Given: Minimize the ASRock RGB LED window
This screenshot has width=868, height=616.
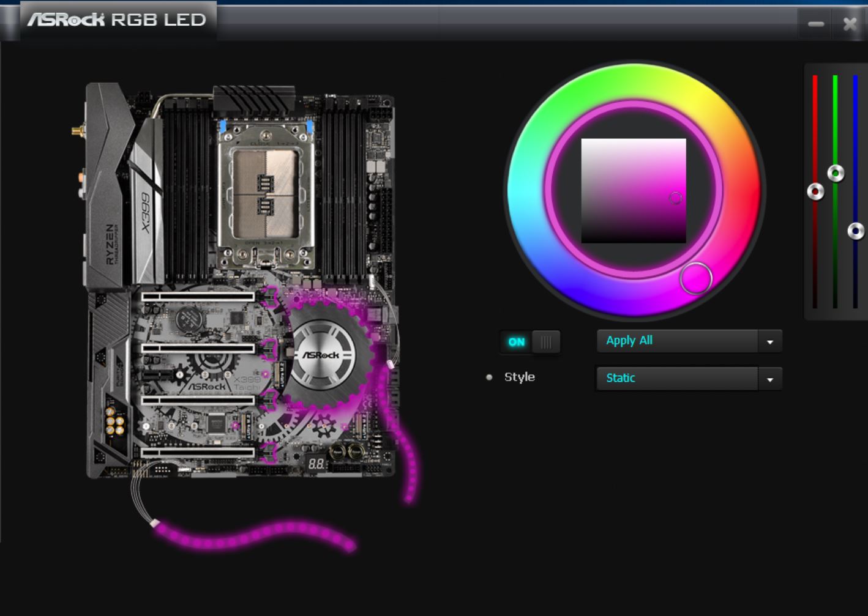Looking at the screenshot, I should coord(815,24).
